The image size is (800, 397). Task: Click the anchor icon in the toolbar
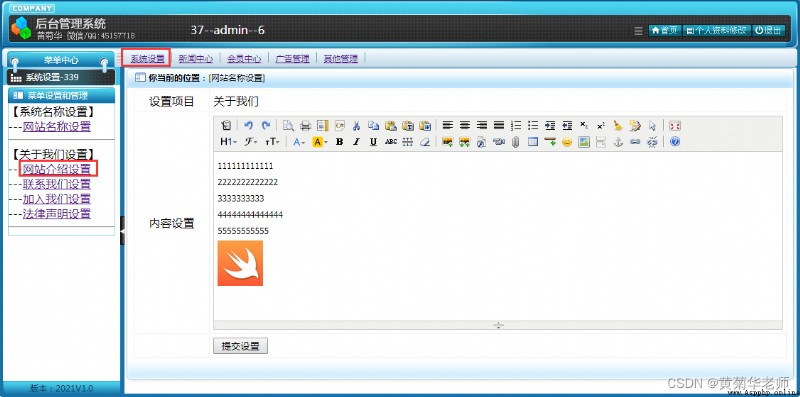(618, 142)
